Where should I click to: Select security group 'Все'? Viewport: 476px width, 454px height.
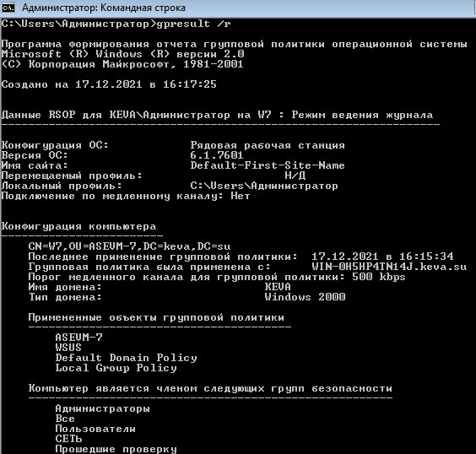click(65, 419)
